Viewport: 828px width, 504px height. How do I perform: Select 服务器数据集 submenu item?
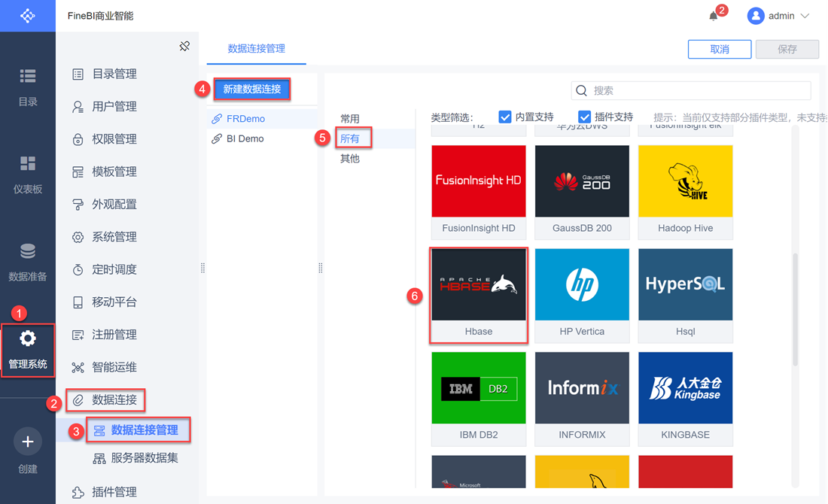click(x=135, y=458)
